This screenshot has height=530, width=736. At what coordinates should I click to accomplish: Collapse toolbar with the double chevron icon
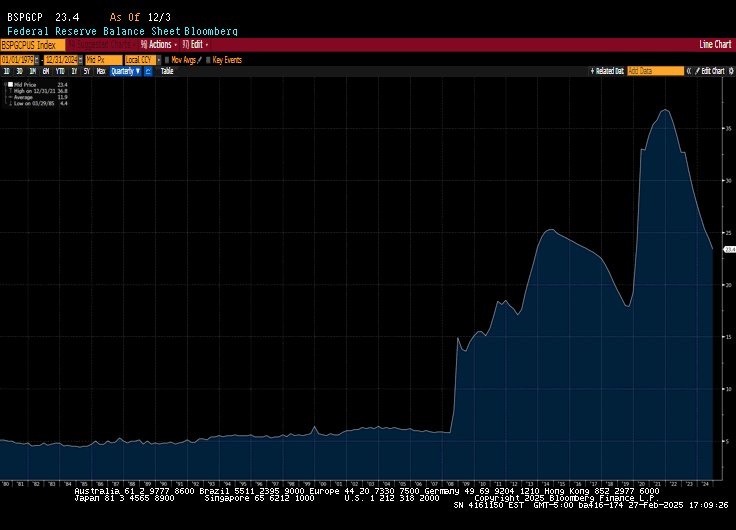689,71
